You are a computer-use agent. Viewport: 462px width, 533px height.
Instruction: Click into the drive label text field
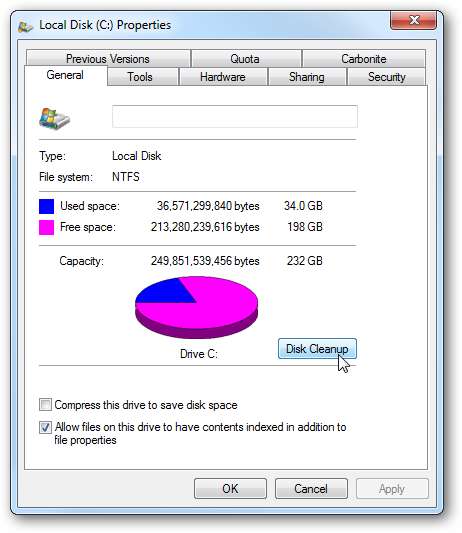235,117
